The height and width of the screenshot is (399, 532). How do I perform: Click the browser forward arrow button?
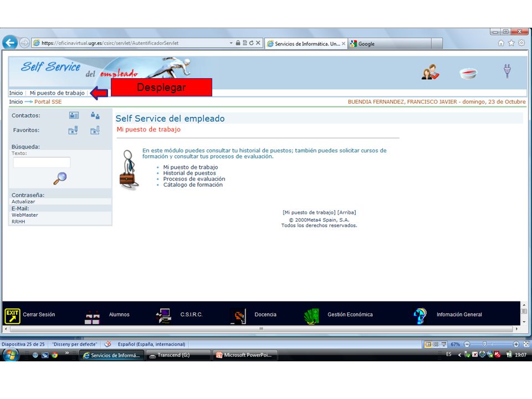[x=24, y=43]
